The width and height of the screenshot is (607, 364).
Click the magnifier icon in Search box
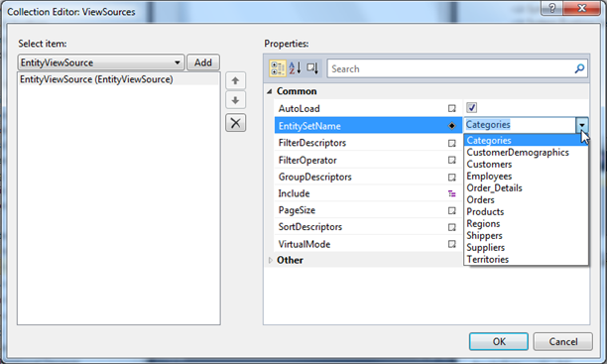pos(579,68)
